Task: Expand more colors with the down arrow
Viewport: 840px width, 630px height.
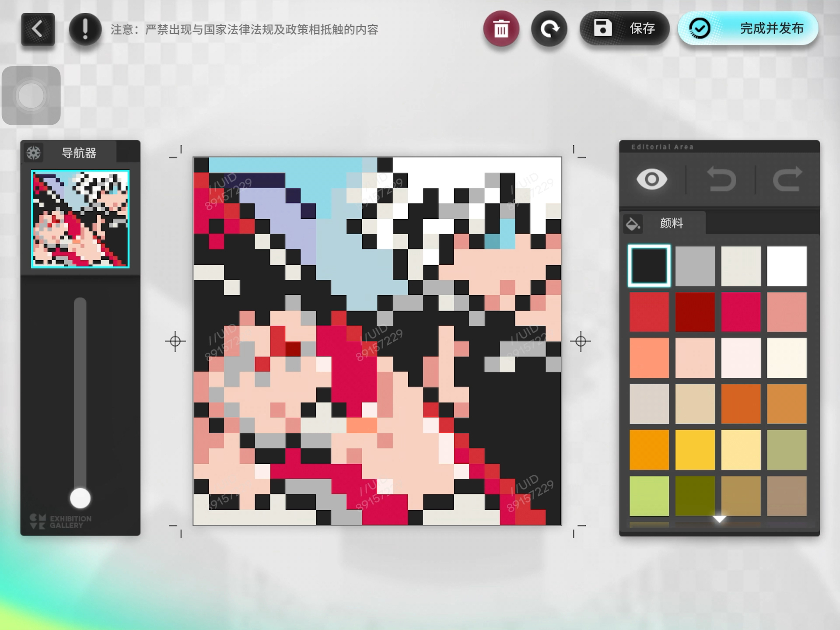Action: pyautogui.click(x=719, y=519)
